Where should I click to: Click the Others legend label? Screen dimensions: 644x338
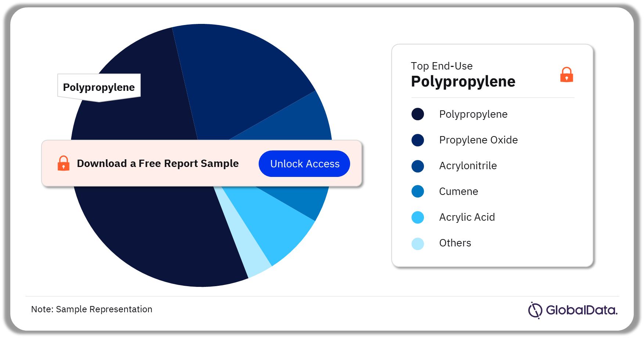point(455,243)
